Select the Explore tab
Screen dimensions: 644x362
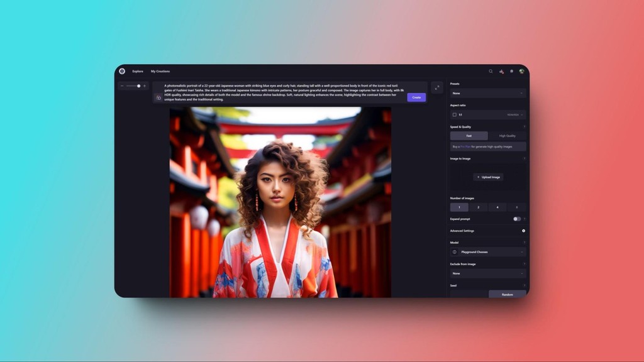(x=138, y=71)
